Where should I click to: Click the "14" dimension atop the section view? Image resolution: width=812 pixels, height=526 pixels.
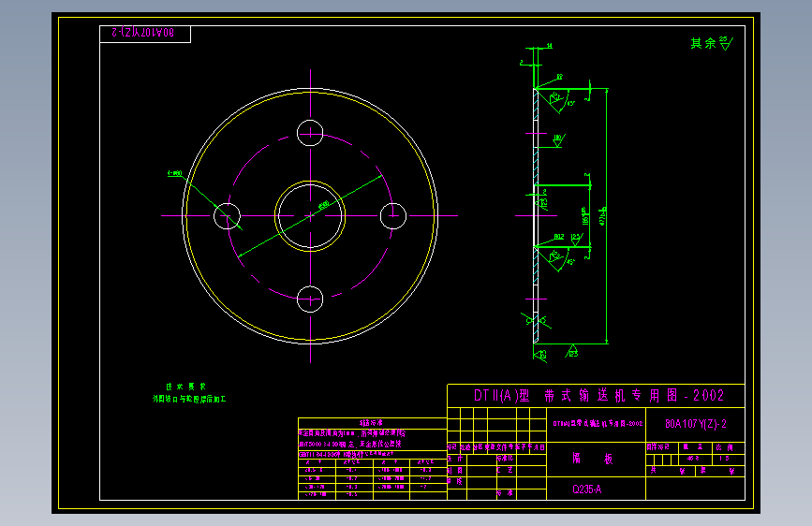click(550, 46)
